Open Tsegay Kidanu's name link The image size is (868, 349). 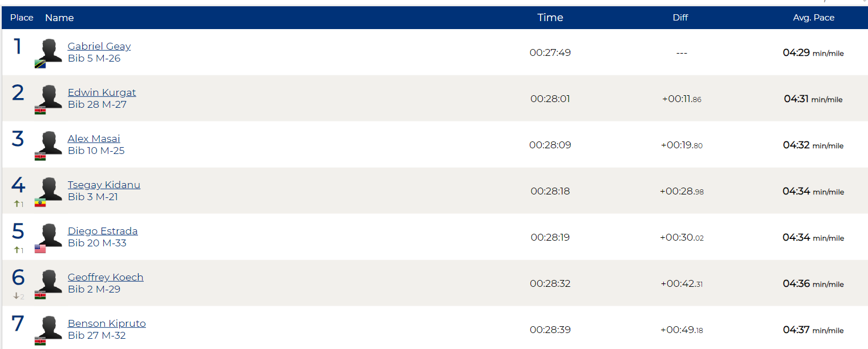coord(104,185)
